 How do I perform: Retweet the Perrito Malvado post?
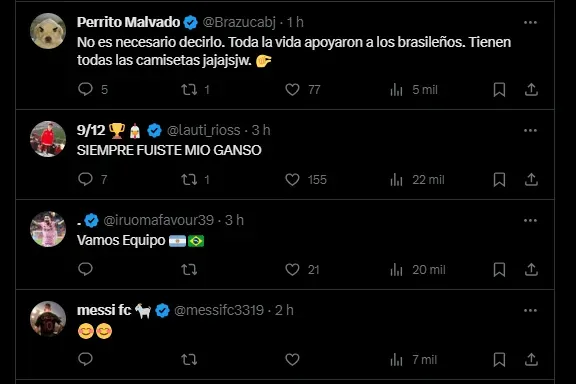point(189,89)
